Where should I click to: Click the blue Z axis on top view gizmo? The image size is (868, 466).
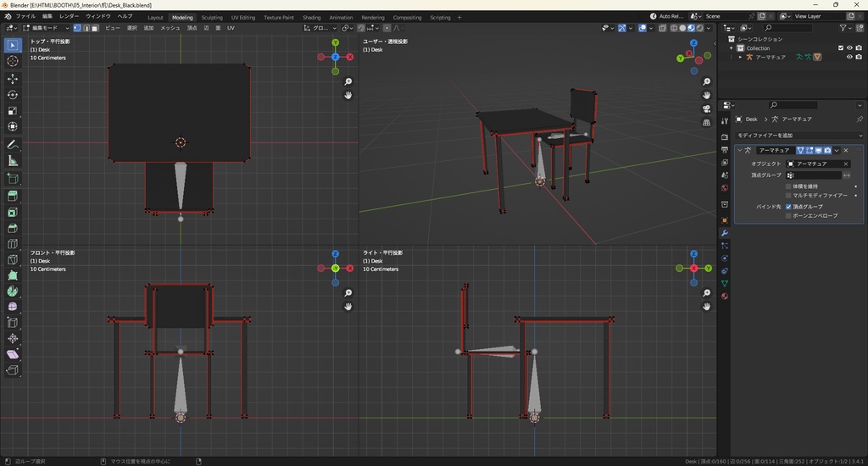[x=336, y=57]
